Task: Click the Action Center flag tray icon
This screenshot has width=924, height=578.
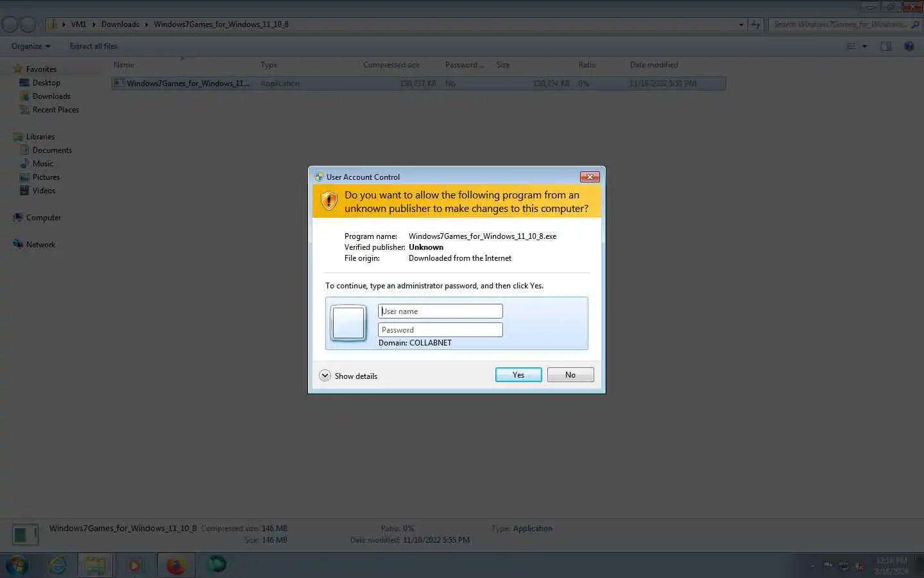Action: pyautogui.click(x=828, y=566)
